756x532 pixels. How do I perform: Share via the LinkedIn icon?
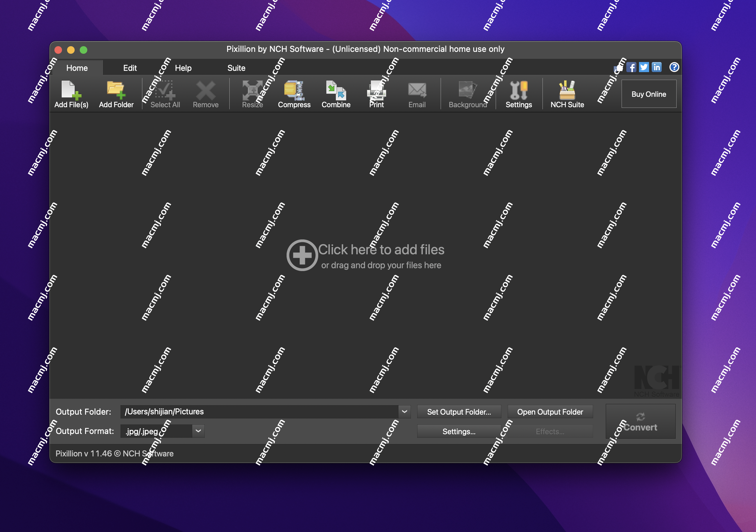[657, 67]
